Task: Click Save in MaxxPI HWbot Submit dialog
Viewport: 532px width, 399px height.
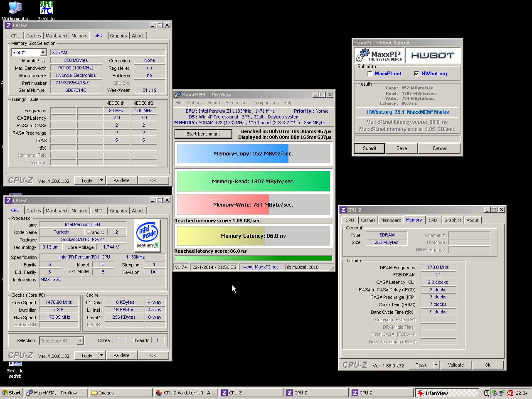Action: click(x=401, y=148)
